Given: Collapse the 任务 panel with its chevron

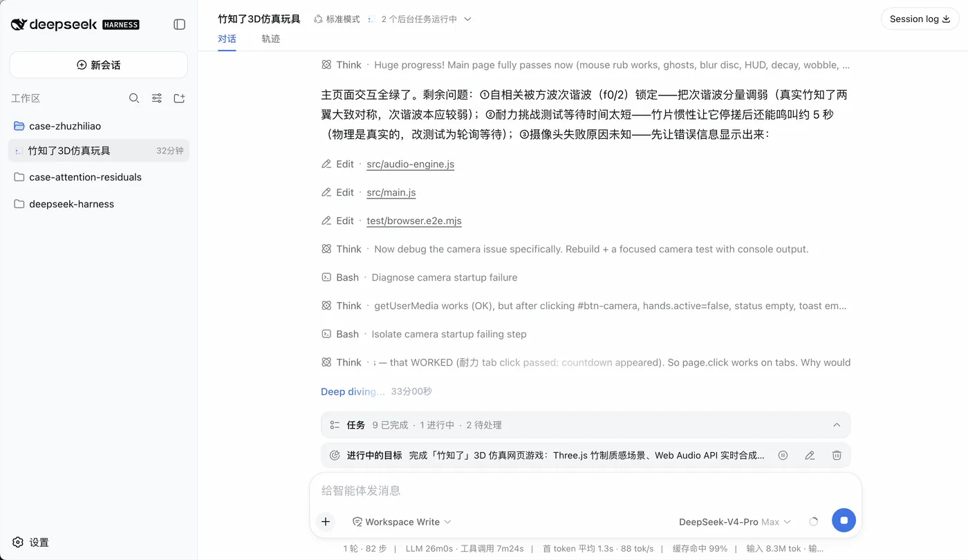Looking at the screenshot, I should click(x=837, y=425).
